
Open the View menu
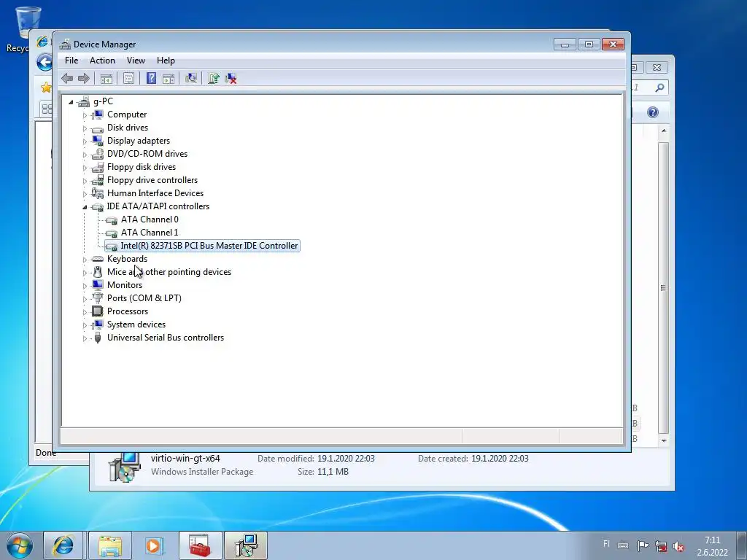136,61
